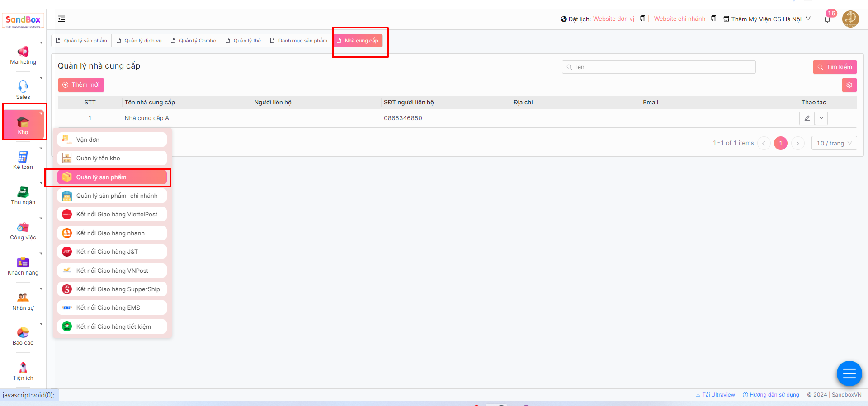Expand the Thẩm Mỹ Viện CS Hà Nội branch selector
The image size is (868, 406).
[767, 19]
